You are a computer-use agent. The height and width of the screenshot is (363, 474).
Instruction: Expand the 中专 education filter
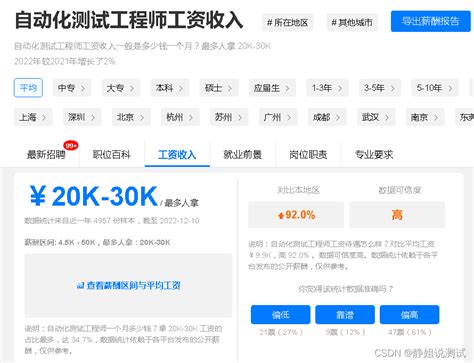tap(72, 88)
